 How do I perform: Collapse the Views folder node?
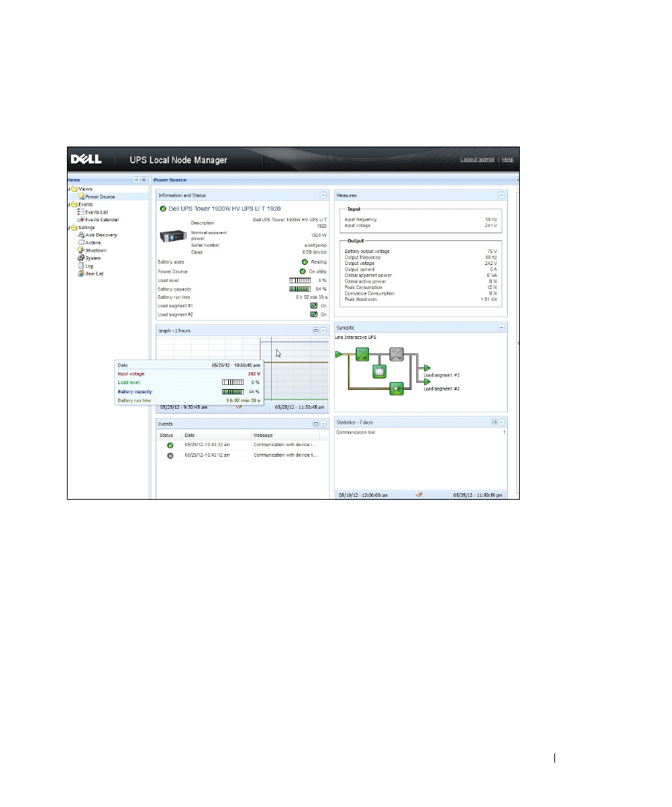[x=68, y=189]
